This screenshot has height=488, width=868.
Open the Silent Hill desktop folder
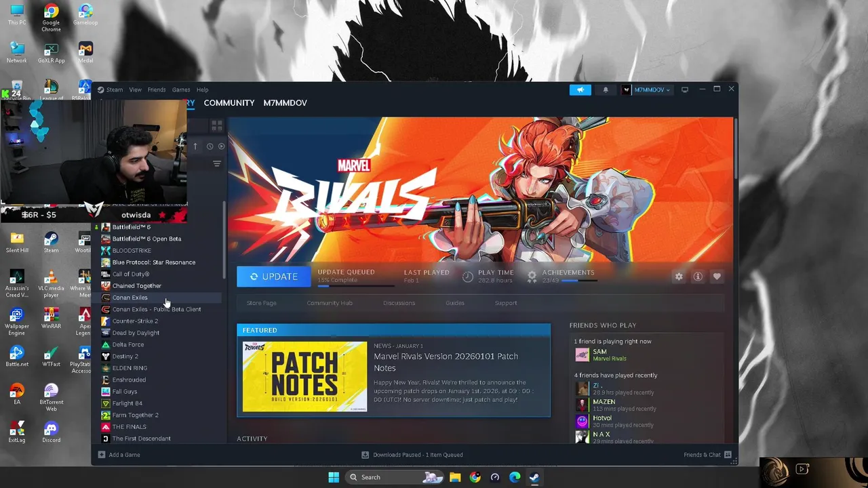pyautogui.click(x=17, y=242)
